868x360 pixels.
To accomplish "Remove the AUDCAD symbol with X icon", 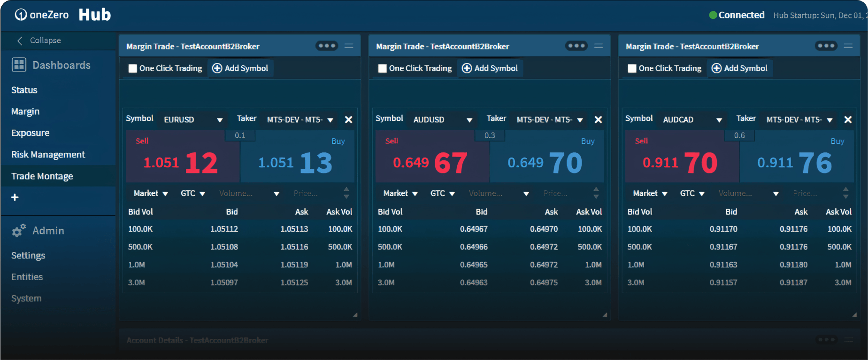I will click(x=848, y=120).
